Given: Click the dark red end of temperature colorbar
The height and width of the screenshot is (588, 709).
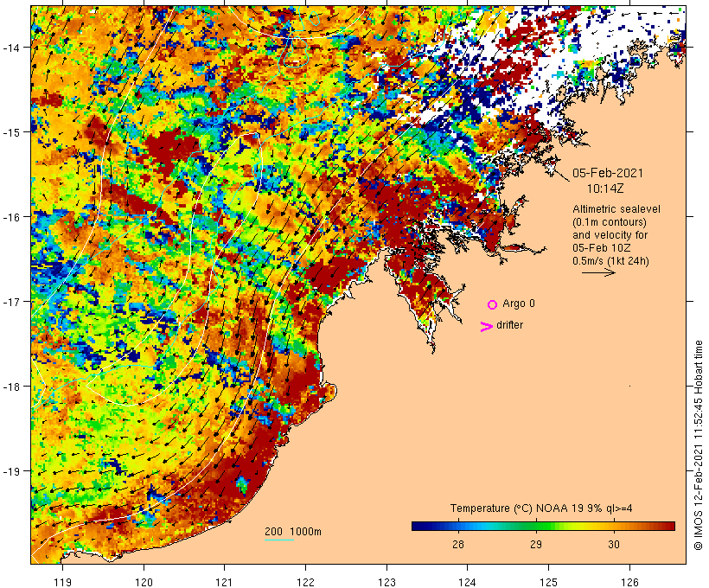Looking at the screenshot, I should (670, 526).
